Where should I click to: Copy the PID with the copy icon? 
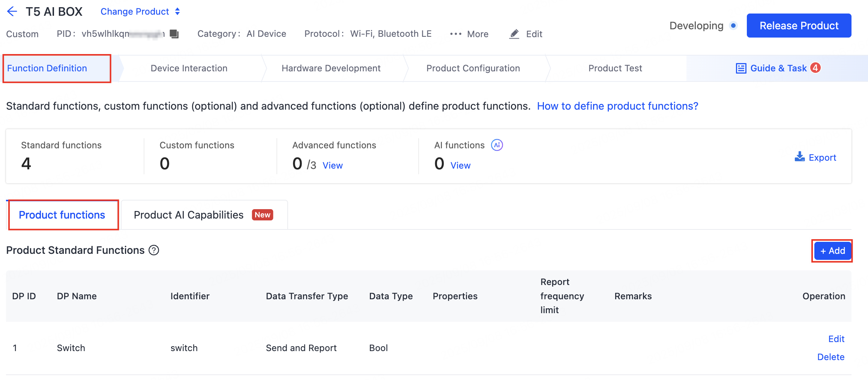[174, 34]
